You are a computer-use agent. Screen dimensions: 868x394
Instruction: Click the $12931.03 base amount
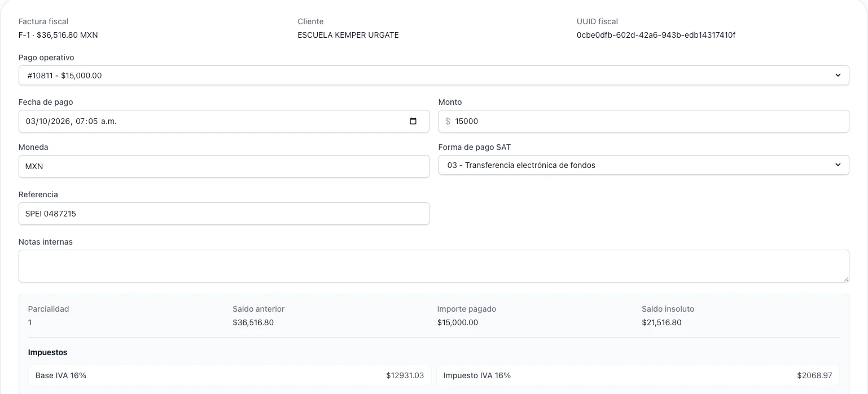405,375
